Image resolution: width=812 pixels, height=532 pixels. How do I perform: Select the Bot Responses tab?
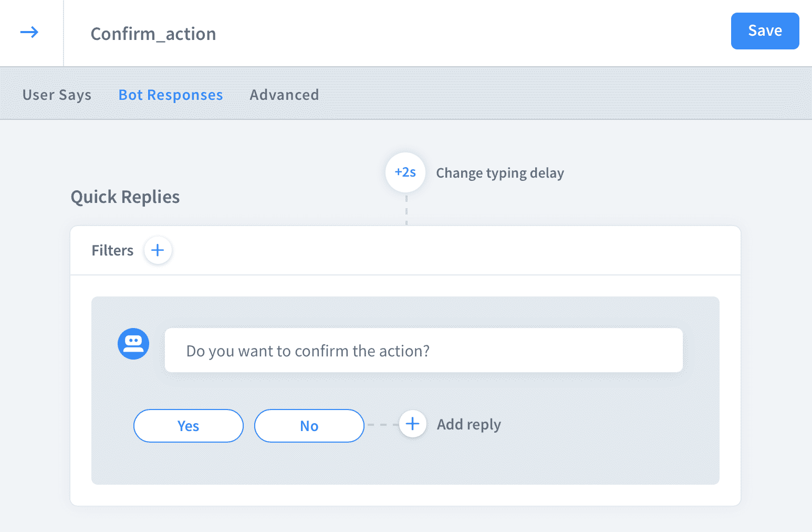tap(171, 95)
